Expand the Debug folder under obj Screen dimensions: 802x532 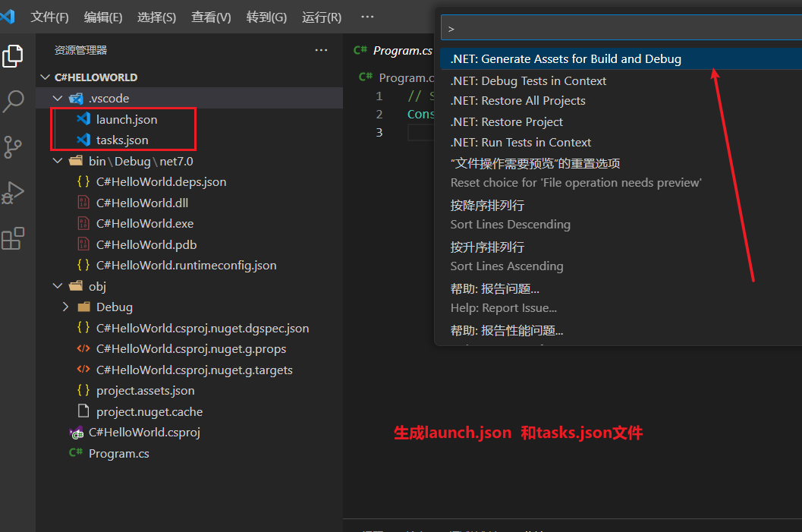pos(65,307)
